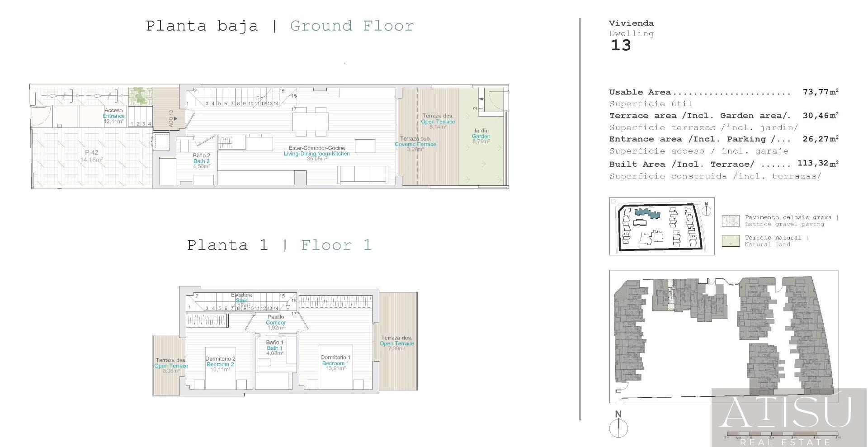Select the Garden area label
The height and width of the screenshot is (447, 868).
(481, 136)
